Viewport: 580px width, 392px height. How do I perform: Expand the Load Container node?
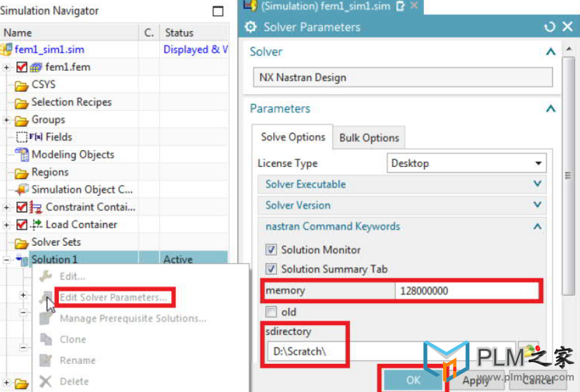[x=6, y=224]
